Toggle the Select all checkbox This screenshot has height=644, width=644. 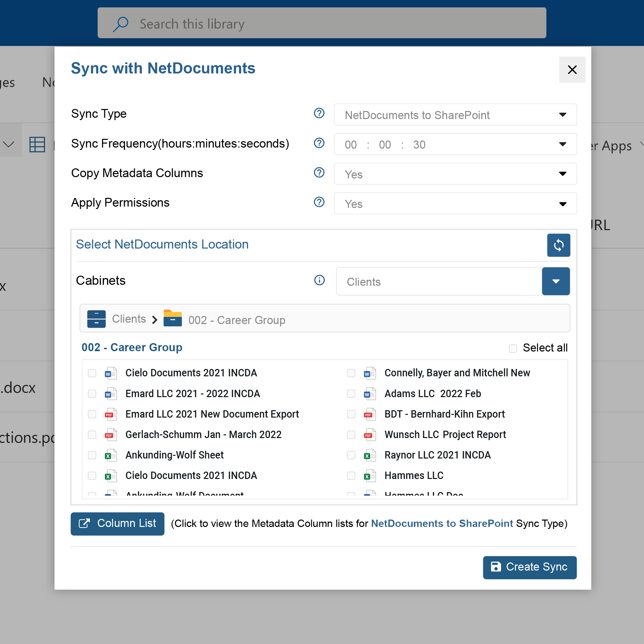(x=513, y=348)
